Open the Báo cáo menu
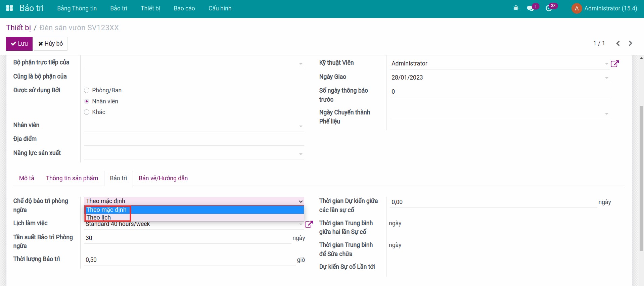The image size is (644, 286). tap(184, 8)
